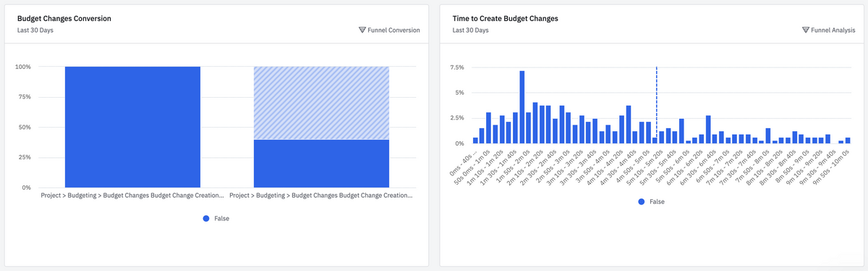Click the last histogram bar labeled 9m 50s - 10m 0s
Screen dimensions: 868x271
coord(848,141)
